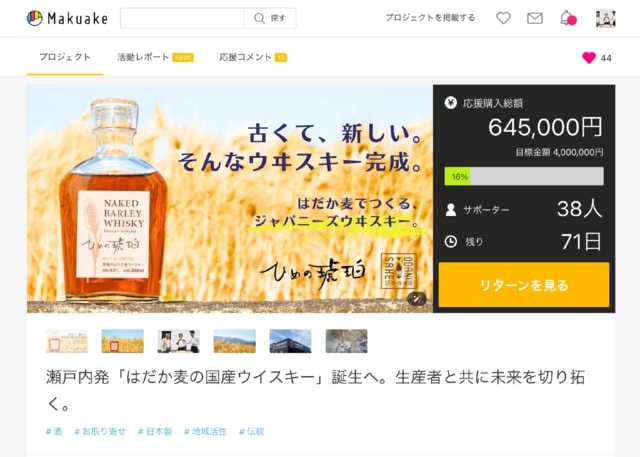
Task: Click the project title starting 瀬戸内発
Action: tap(316, 390)
